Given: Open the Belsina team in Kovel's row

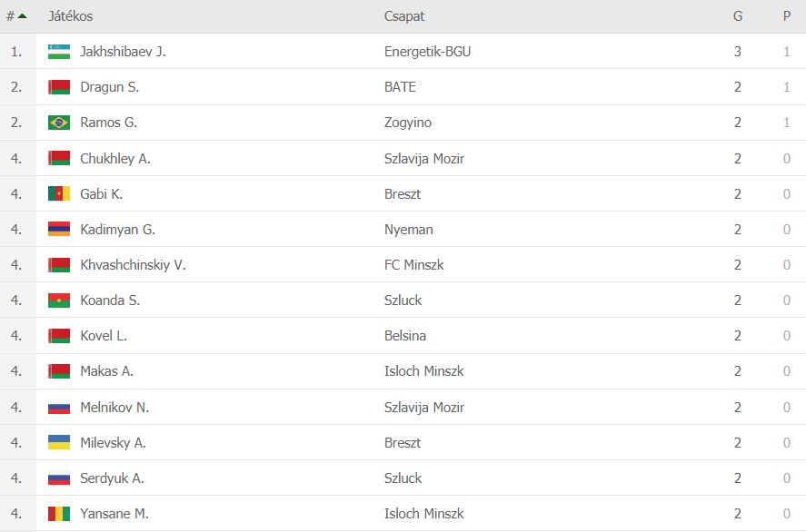Looking at the screenshot, I should (405, 335).
